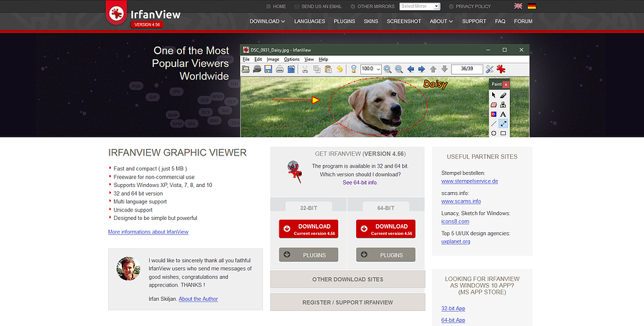Click the Open folder icon in banner toolbar

246,69
